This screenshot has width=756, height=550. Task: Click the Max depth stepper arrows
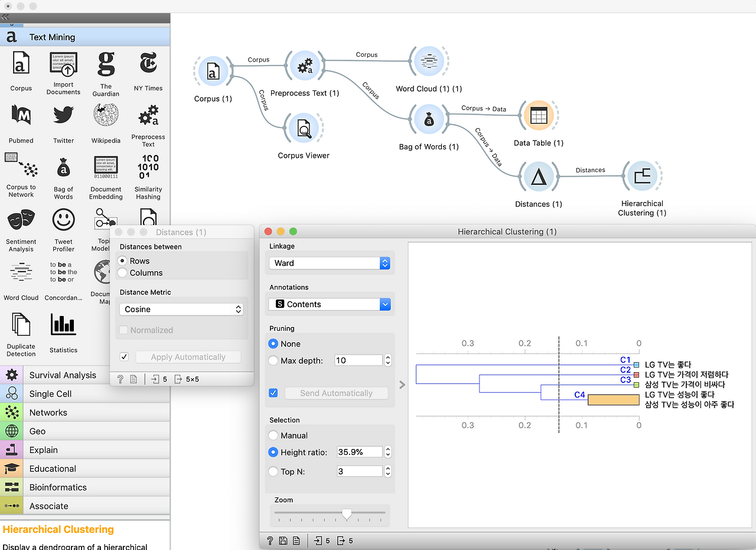pos(388,360)
